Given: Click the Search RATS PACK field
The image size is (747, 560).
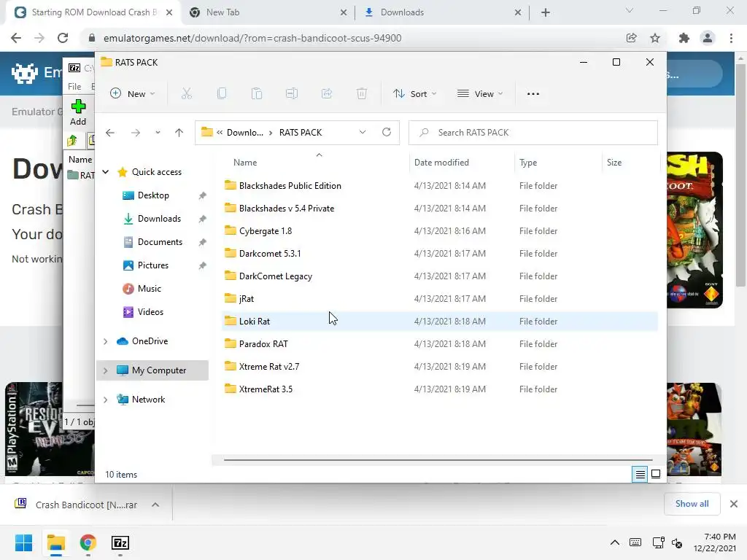Looking at the screenshot, I should tap(533, 133).
